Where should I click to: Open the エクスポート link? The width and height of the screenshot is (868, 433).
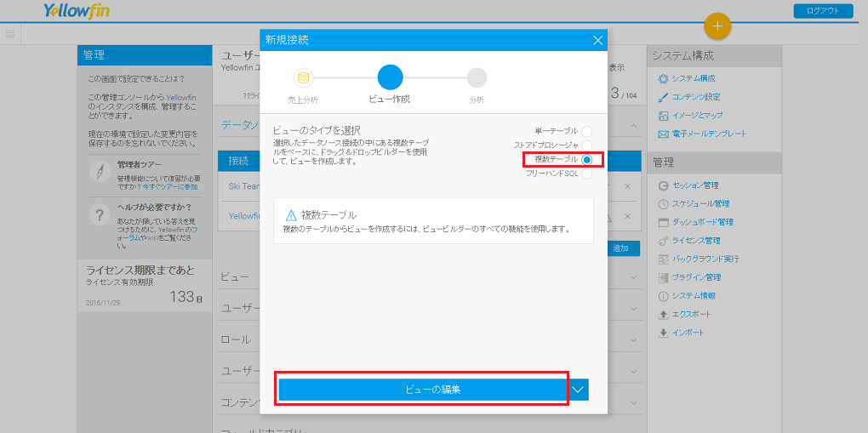(691, 315)
